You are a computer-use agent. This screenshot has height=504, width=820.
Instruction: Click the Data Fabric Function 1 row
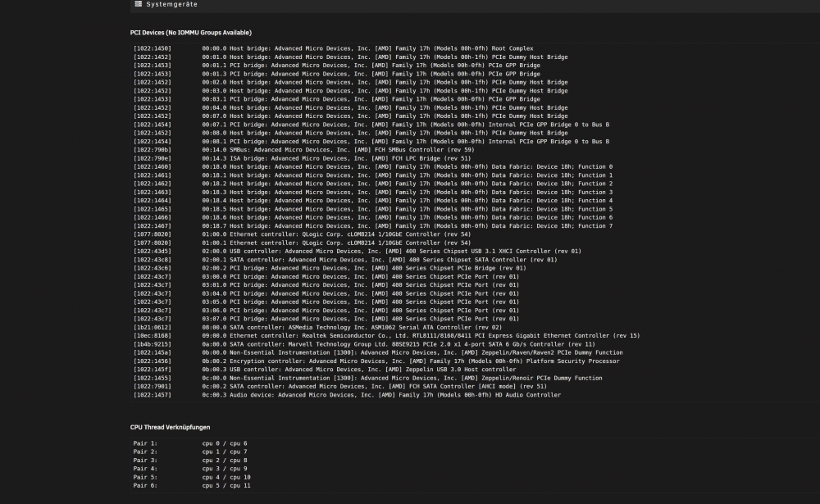[373, 175]
